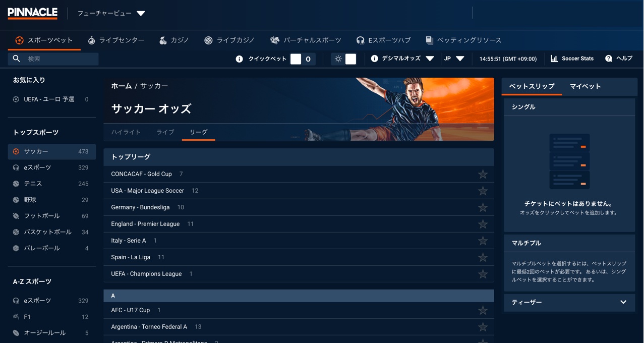Switch to ライブ tab
Image resolution: width=644 pixels, height=343 pixels.
point(165,132)
